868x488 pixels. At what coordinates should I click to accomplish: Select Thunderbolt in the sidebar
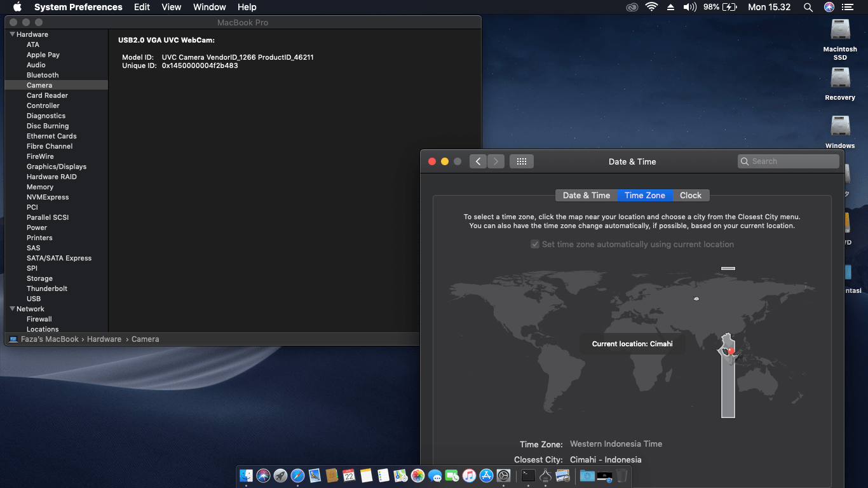[x=47, y=288]
